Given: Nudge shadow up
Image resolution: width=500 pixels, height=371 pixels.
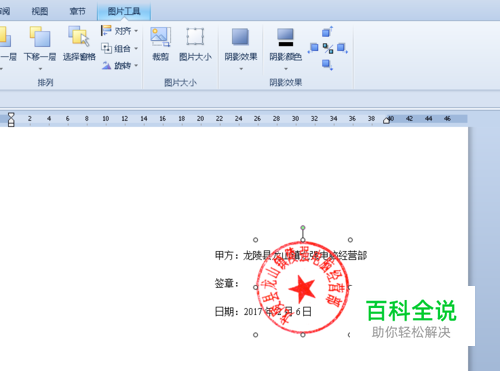Looking at the screenshot, I should [x=327, y=32].
